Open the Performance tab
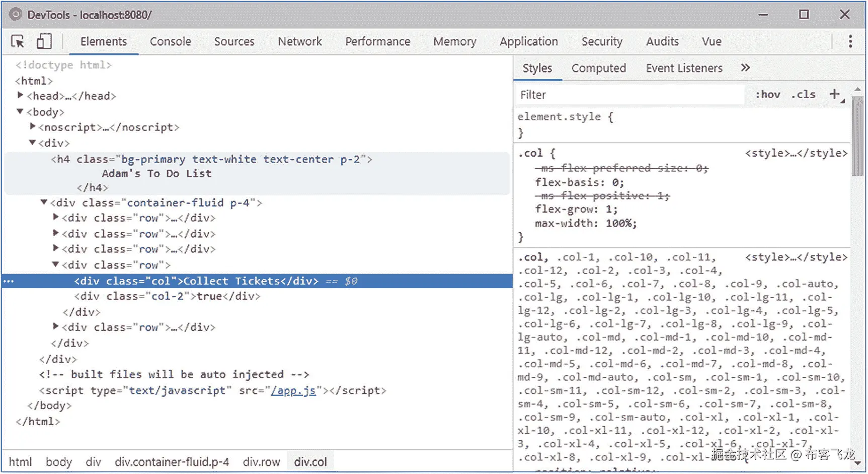Image resolution: width=868 pixels, height=474 pixels. pyautogui.click(x=378, y=41)
